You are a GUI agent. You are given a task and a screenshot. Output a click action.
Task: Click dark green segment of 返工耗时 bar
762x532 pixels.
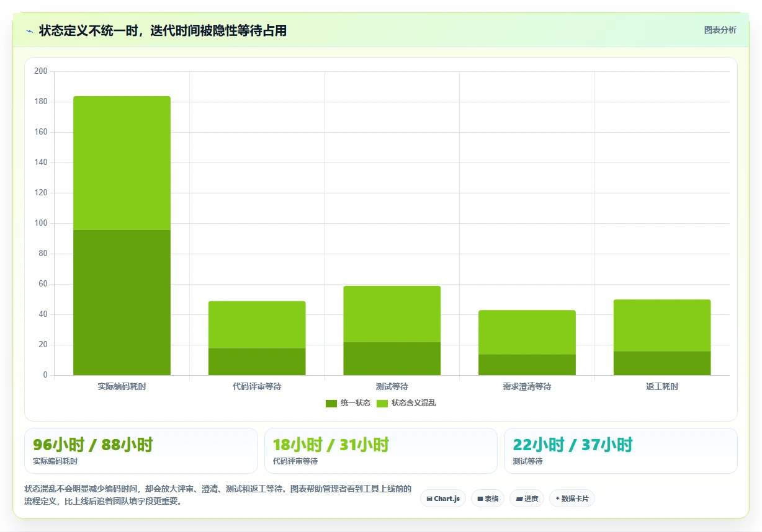[662, 363]
